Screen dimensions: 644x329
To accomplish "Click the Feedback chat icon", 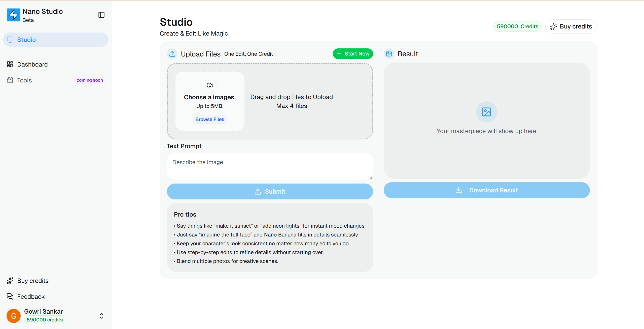I will [10, 296].
